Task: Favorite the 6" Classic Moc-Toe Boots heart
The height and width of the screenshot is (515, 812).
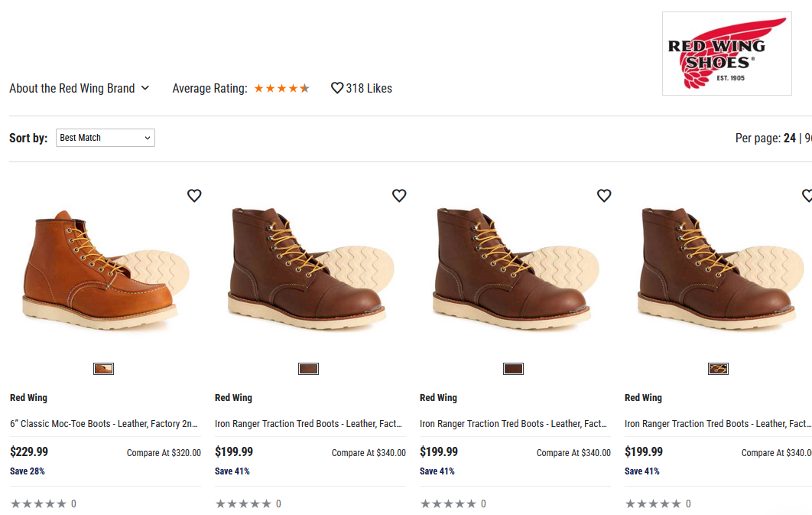Action: pyautogui.click(x=194, y=196)
